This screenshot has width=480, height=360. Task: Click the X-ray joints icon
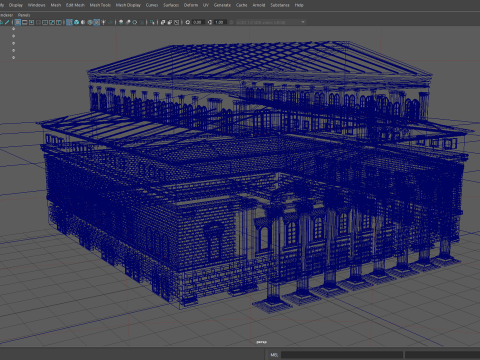[x=176, y=22]
